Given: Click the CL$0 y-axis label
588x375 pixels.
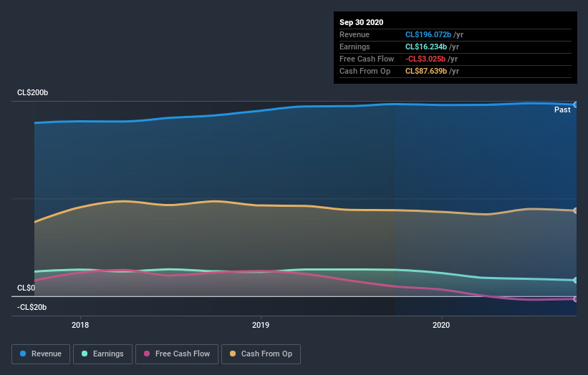Looking at the screenshot, I should pyautogui.click(x=26, y=288).
